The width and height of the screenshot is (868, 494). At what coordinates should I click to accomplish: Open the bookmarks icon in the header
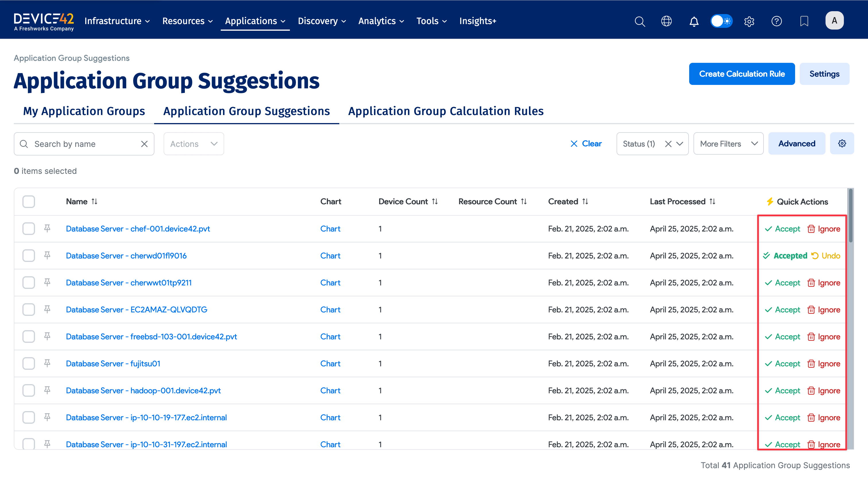coord(804,21)
